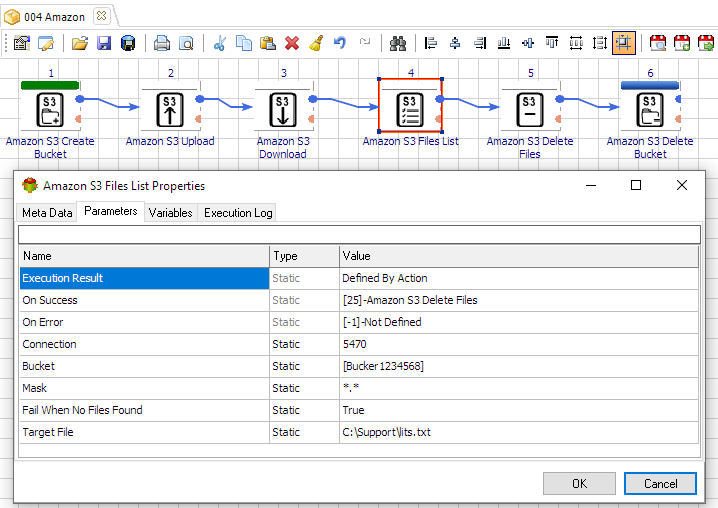Open the Parameters tab
This screenshot has width=718, height=508.
[x=111, y=211]
